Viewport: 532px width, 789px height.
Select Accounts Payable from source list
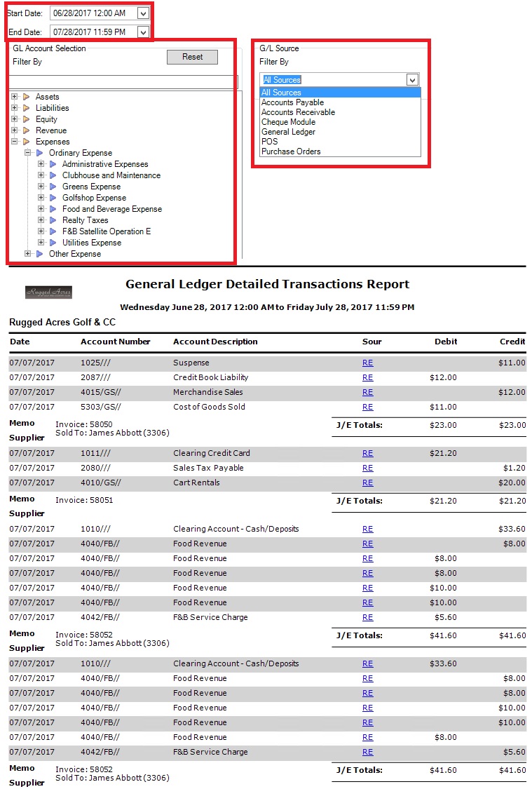coord(292,102)
